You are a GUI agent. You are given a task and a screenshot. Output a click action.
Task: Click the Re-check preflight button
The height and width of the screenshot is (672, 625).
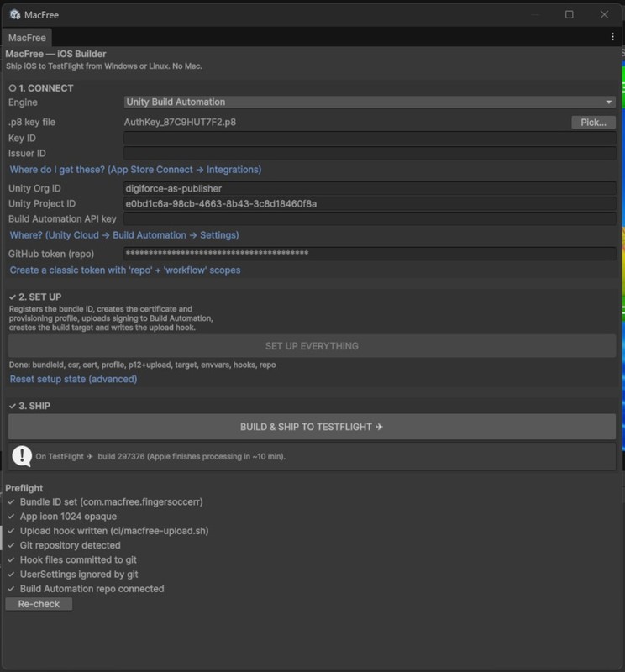point(39,604)
